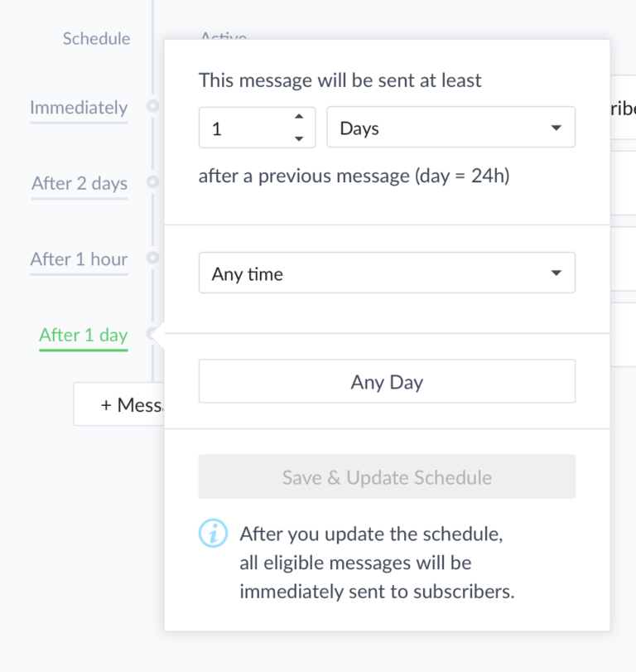Click the Save & Update Schedule button
This screenshot has width=636, height=672.
click(387, 476)
